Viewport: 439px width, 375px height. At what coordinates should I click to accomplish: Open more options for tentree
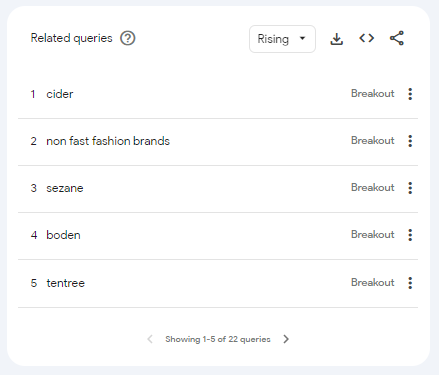410,283
